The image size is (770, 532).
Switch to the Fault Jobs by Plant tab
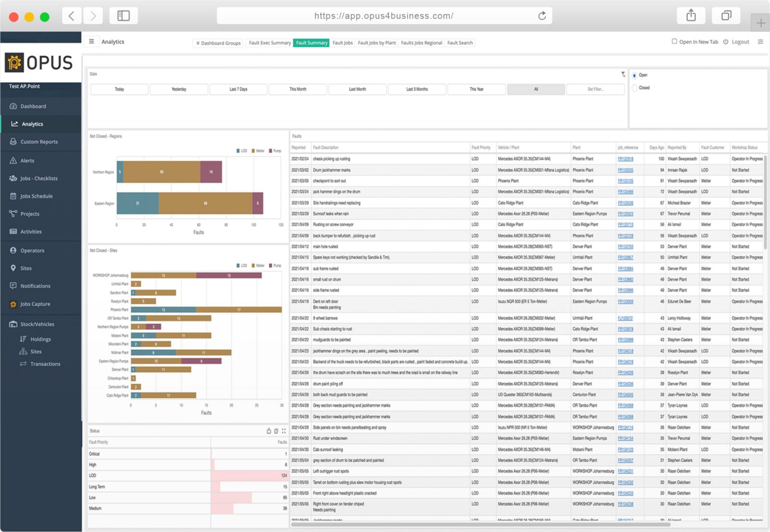click(376, 43)
